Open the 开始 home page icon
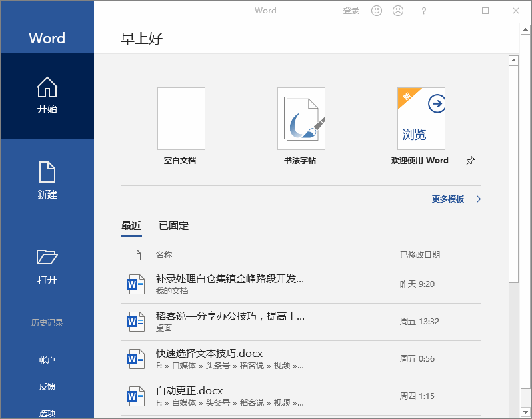This screenshot has height=419, width=532. (x=47, y=87)
